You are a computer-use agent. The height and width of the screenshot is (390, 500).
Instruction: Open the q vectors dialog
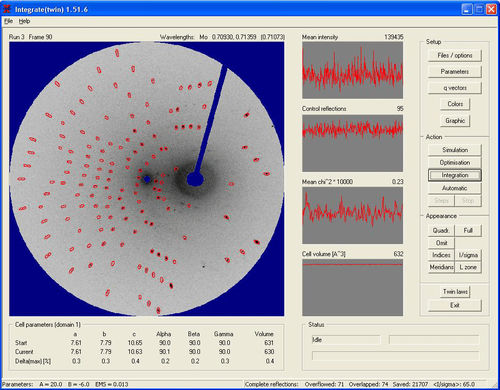point(455,88)
